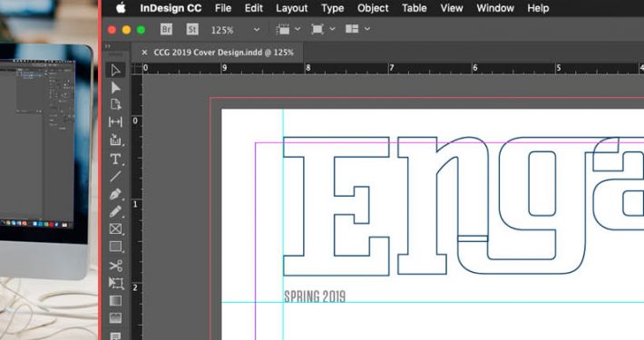Screen dimensions: 644x340
Task: Click the outlined letter E on canvas
Action: [x=336, y=206]
